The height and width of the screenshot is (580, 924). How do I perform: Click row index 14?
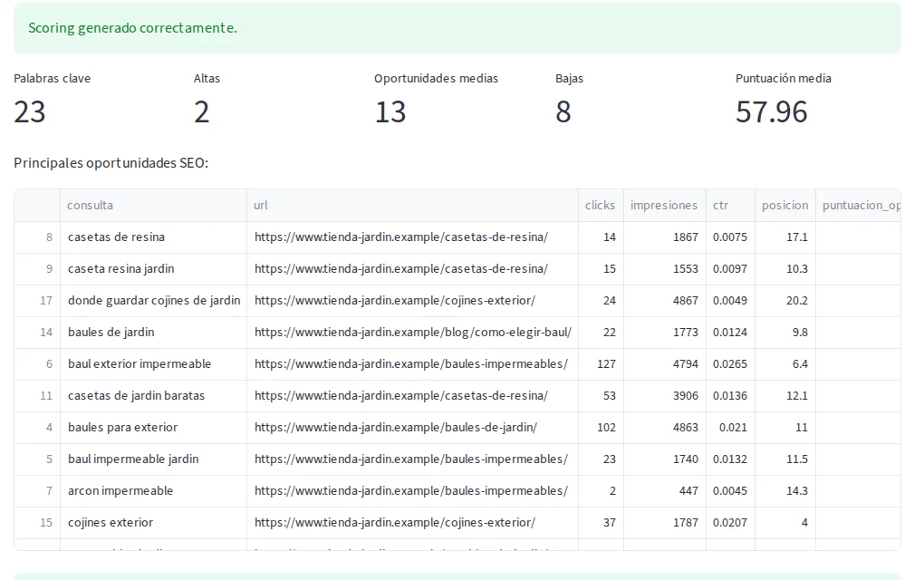click(37, 333)
